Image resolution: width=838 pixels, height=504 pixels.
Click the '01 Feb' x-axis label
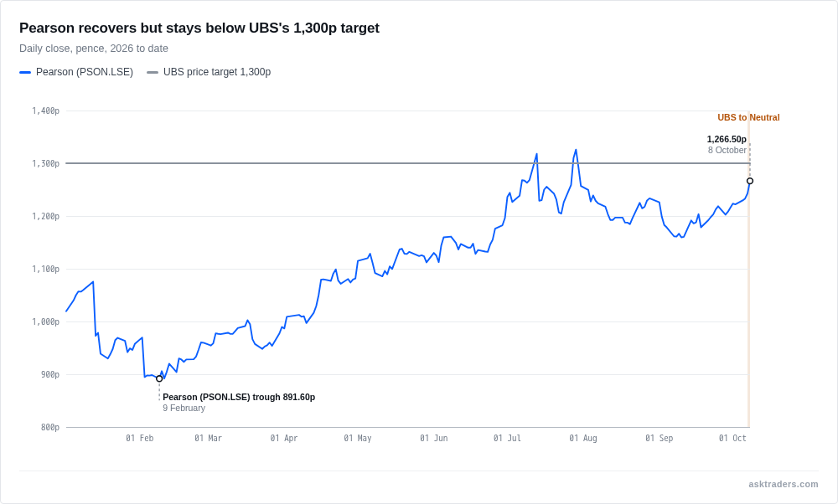139,439
